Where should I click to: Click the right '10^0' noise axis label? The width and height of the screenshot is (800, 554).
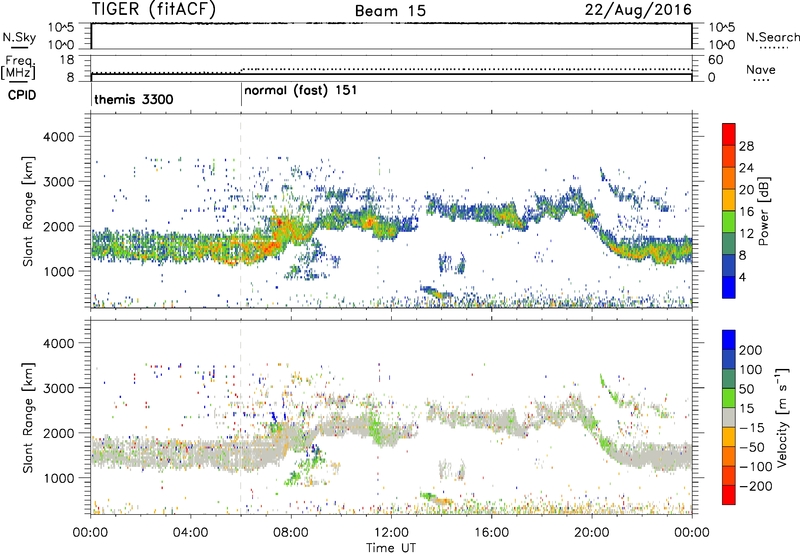coord(721,45)
